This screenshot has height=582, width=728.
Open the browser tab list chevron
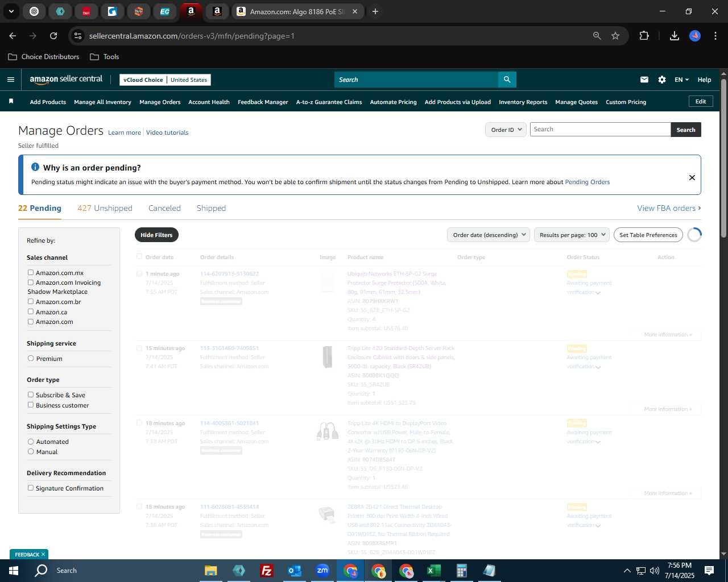(x=11, y=11)
